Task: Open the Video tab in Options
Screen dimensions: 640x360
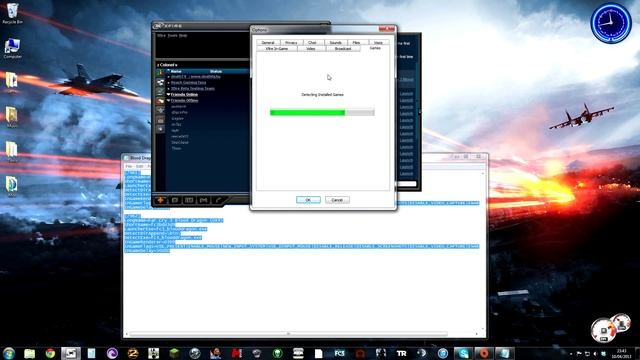Action: pyautogui.click(x=311, y=49)
